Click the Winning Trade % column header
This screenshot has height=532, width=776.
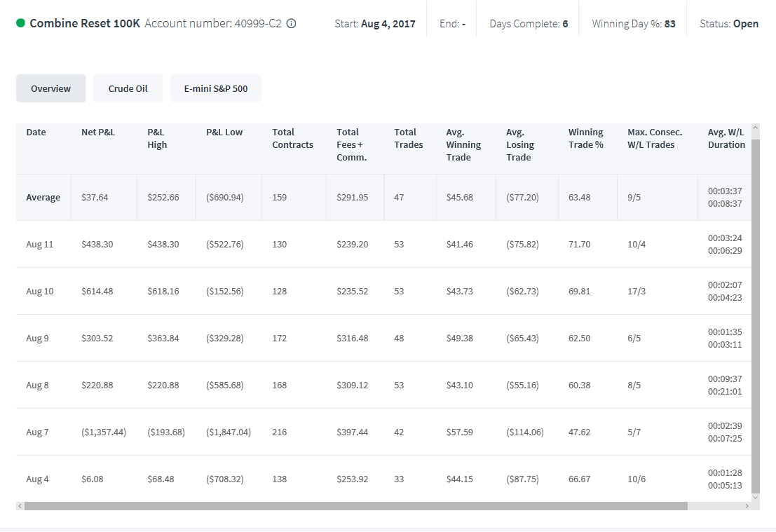586,139
